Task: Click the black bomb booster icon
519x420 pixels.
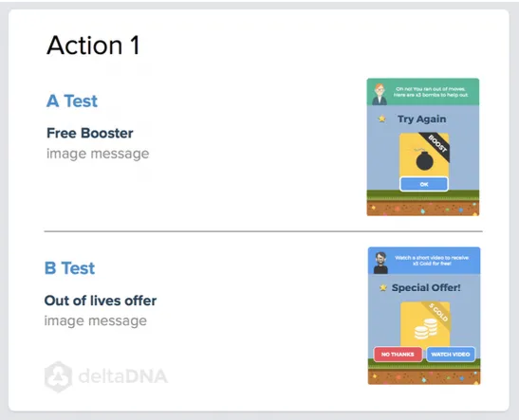Action: point(424,159)
